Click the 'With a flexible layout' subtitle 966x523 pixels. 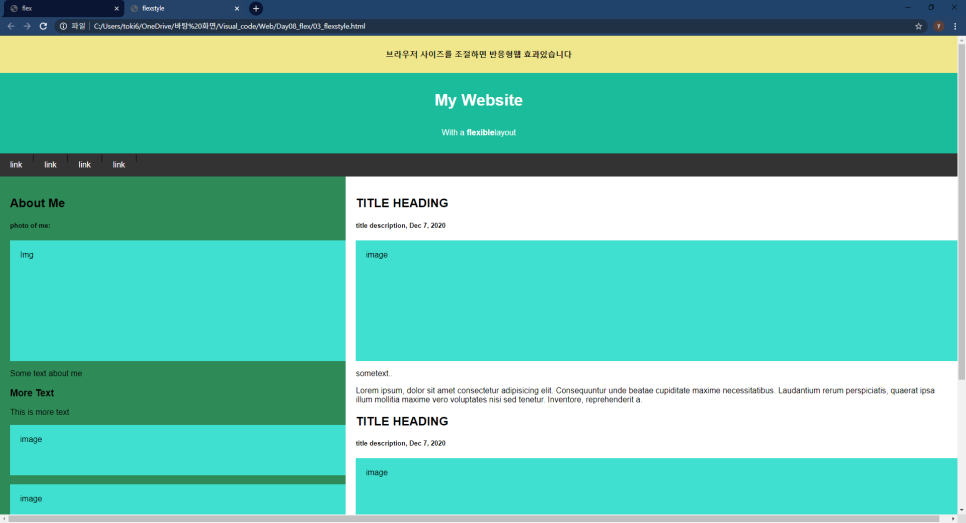pos(478,132)
